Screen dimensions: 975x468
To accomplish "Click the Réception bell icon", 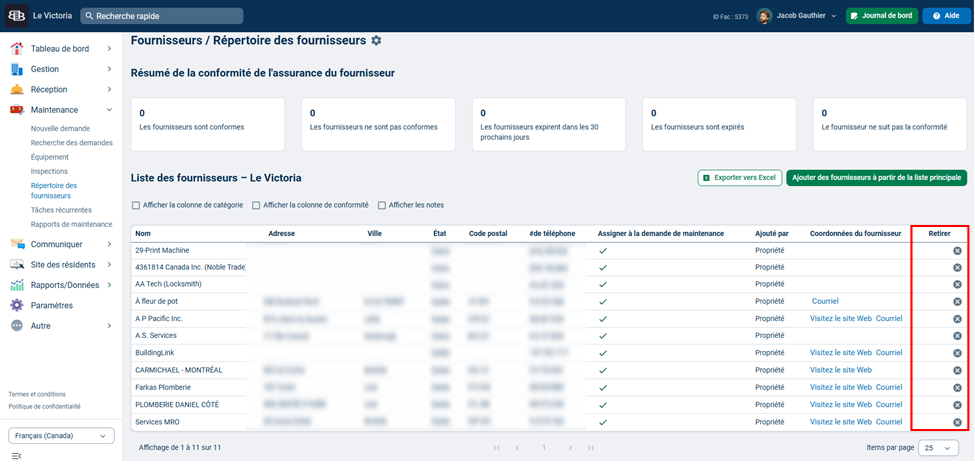I will pos(17,89).
